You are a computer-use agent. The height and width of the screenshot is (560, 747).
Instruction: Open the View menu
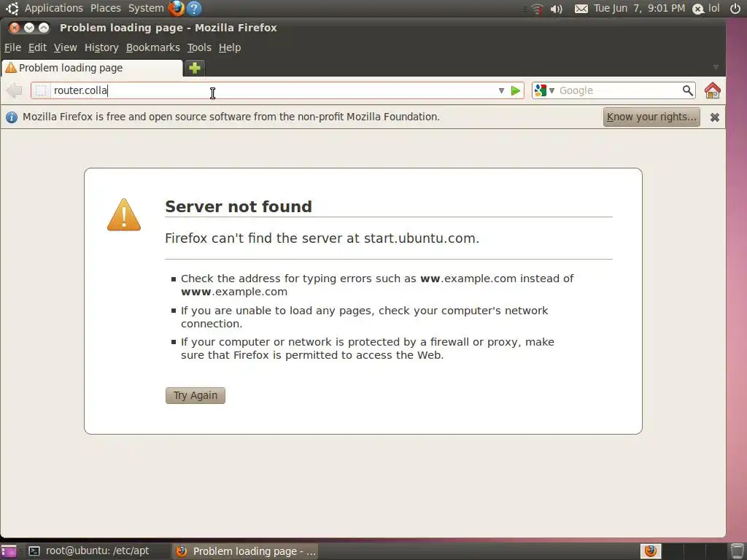[65, 47]
